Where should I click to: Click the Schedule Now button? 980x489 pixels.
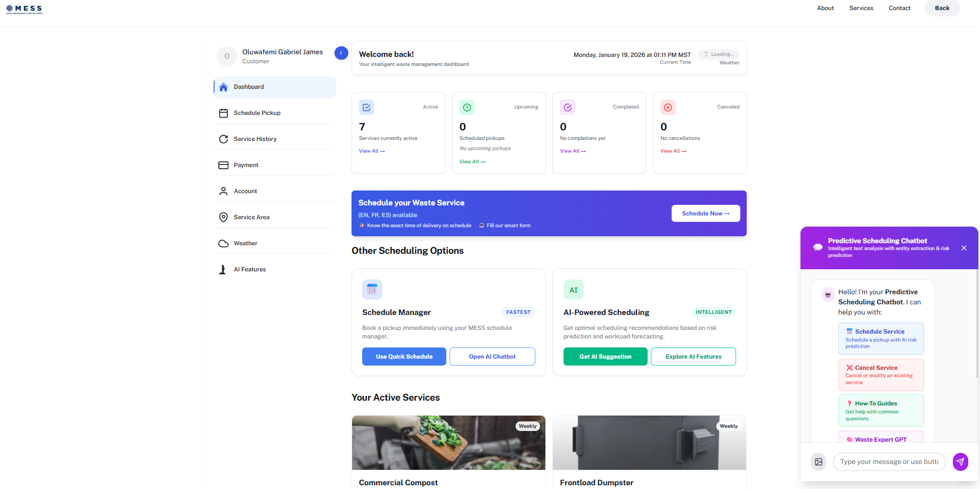(x=706, y=213)
